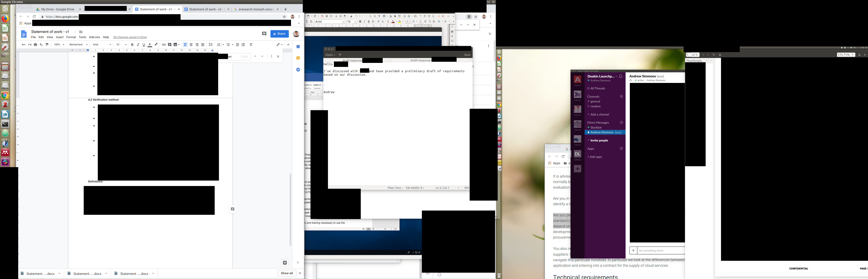Star the Statement of work - v1 document
This screenshot has width=868, height=279.
click(75, 32)
